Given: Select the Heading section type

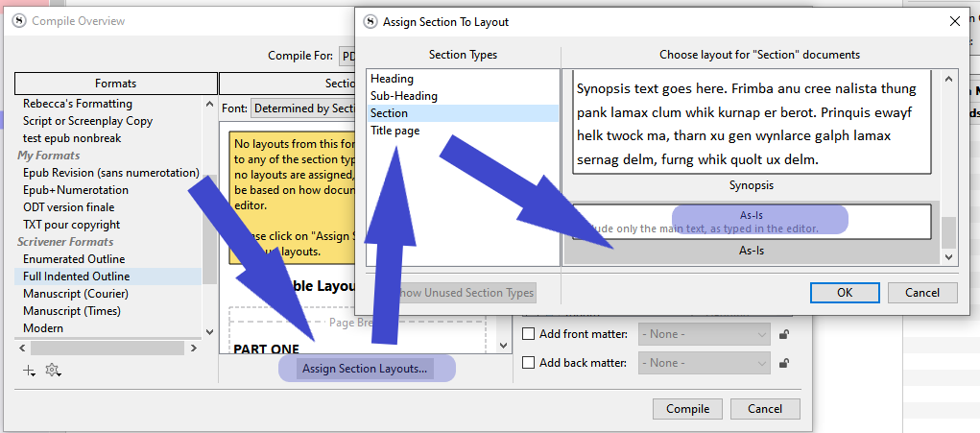Looking at the screenshot, I should coord(392,79).
